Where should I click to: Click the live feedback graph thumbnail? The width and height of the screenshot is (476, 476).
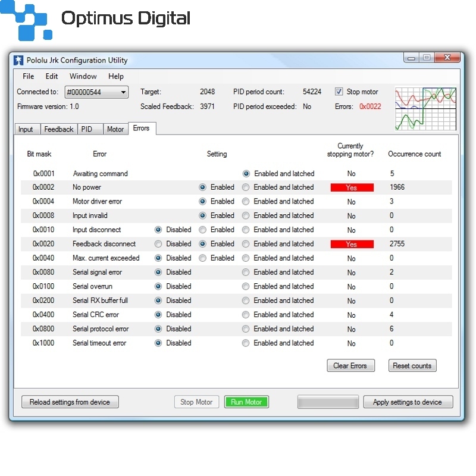tap(425, 109)
